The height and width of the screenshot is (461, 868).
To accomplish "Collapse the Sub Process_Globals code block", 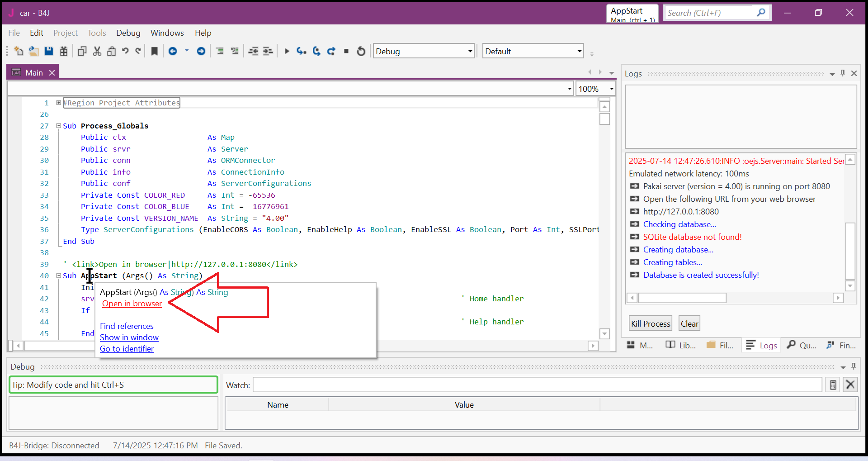I will (58, 126).
